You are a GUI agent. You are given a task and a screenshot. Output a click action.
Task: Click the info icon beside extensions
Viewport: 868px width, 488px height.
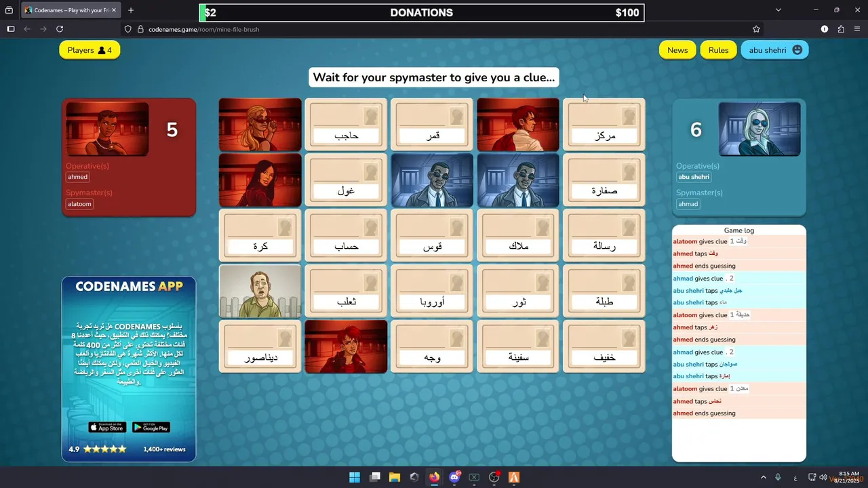coord(825,29)
